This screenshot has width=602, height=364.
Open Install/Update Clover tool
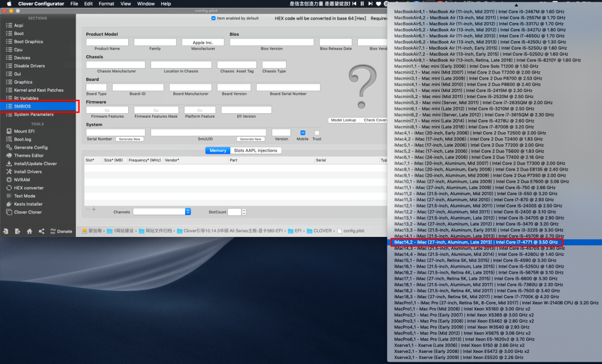pyautogui.click(x=35, y=163)
